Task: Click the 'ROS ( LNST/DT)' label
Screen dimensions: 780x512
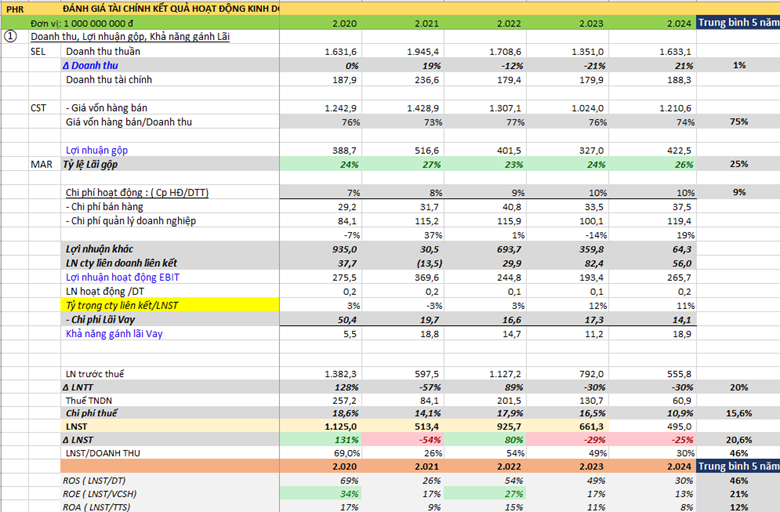Action: 94,481
